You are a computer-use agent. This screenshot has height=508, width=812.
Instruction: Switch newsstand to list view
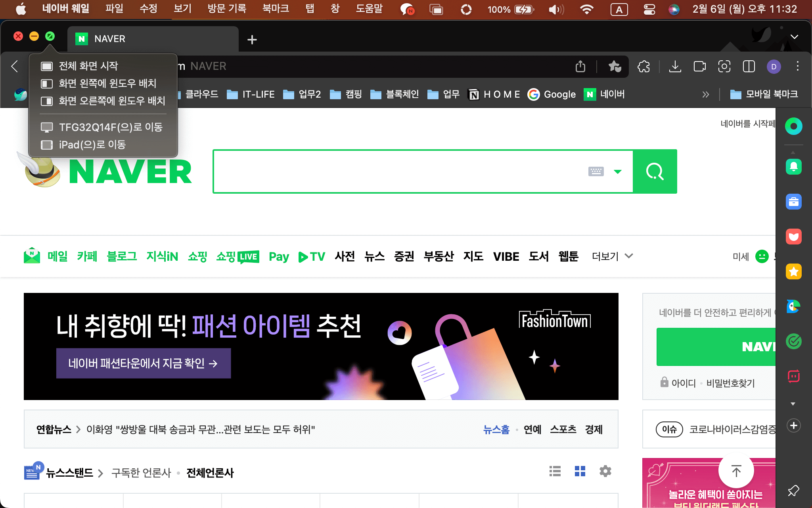coord(555,471)
